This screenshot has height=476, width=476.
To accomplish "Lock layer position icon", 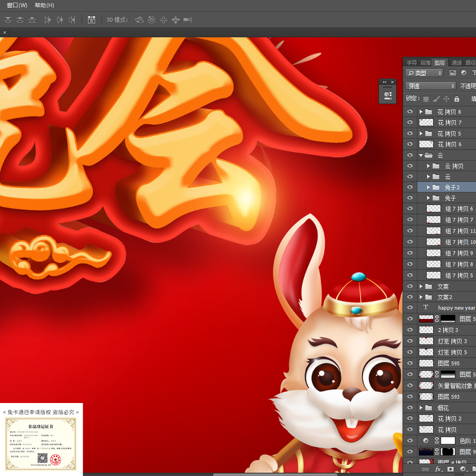I will point(446,99).
